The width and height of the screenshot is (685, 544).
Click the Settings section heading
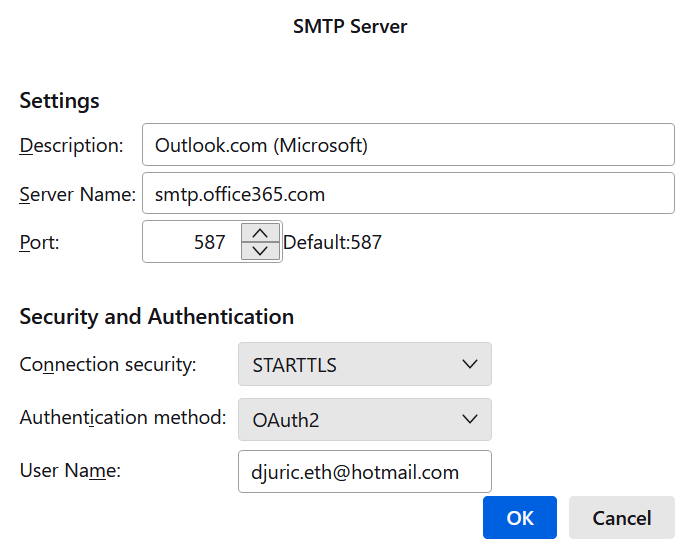[x=59, y=101]
